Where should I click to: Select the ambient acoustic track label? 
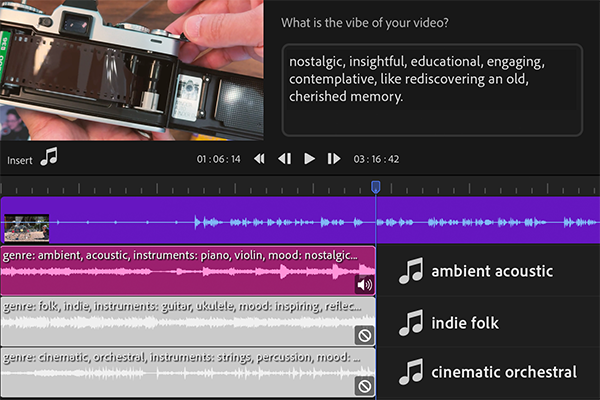coord(492,271)
